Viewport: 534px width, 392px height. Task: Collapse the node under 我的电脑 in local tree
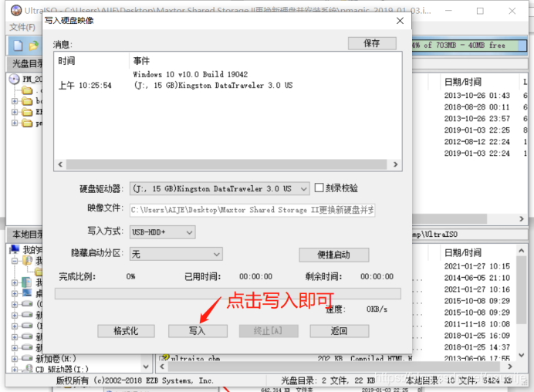[x=15, y=261]
